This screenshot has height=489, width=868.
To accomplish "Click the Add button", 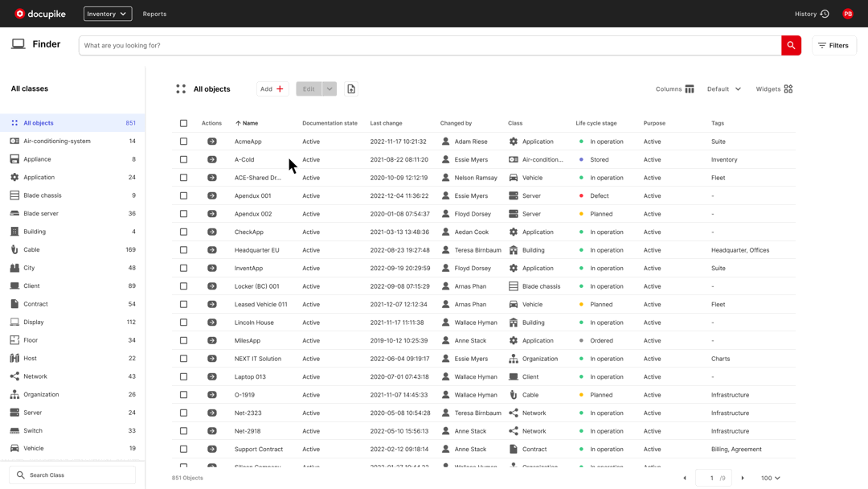I will [x=272, y=88].
